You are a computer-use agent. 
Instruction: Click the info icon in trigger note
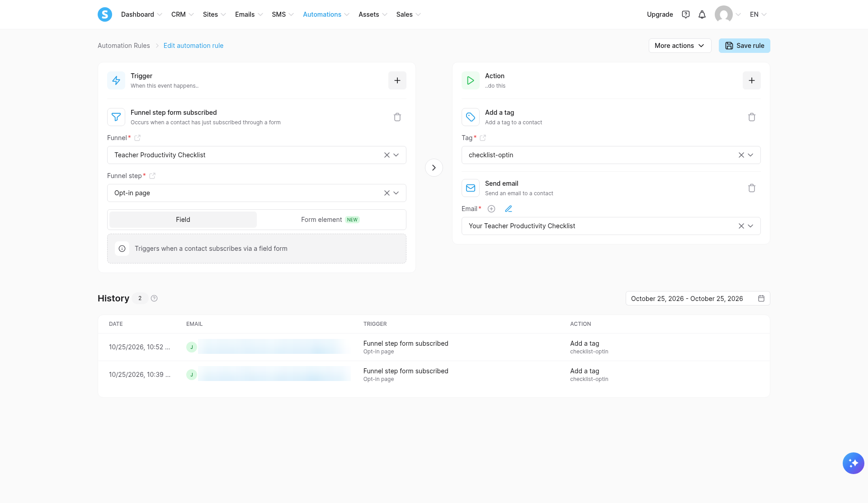(122, 249)
